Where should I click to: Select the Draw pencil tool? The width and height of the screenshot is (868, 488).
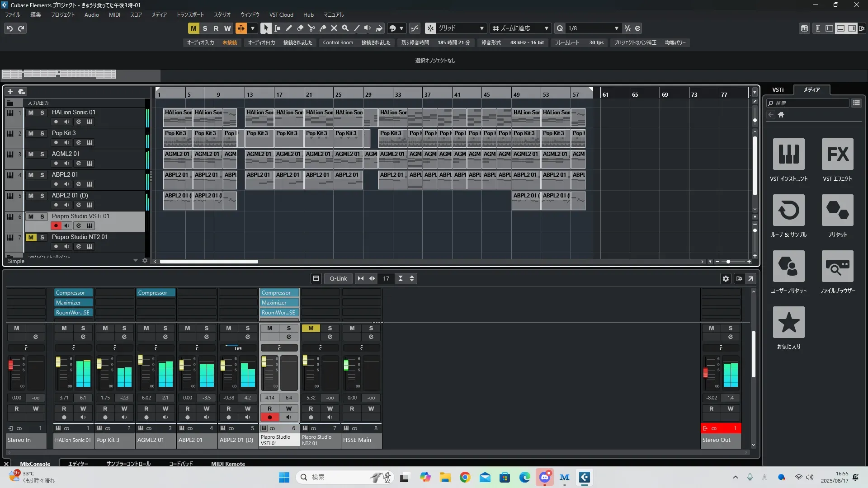click(x=288, y=28)
